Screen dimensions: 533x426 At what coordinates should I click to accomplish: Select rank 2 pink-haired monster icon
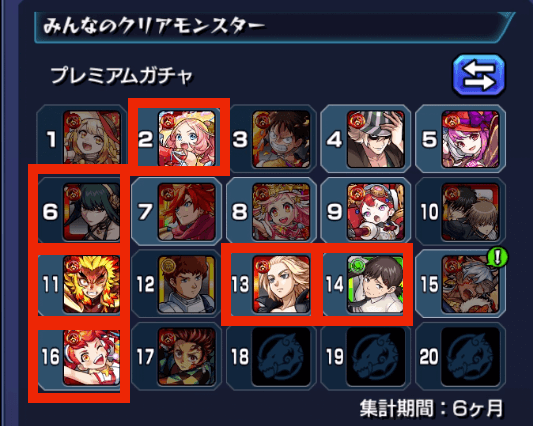[187, 138]
